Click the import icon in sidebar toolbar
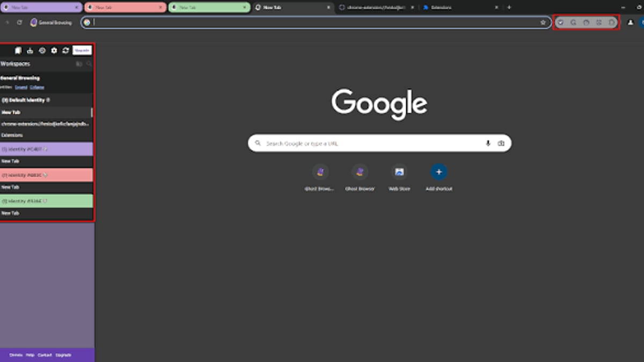The height and width of the screenshot is (362, 644). [x=30, y=50]
